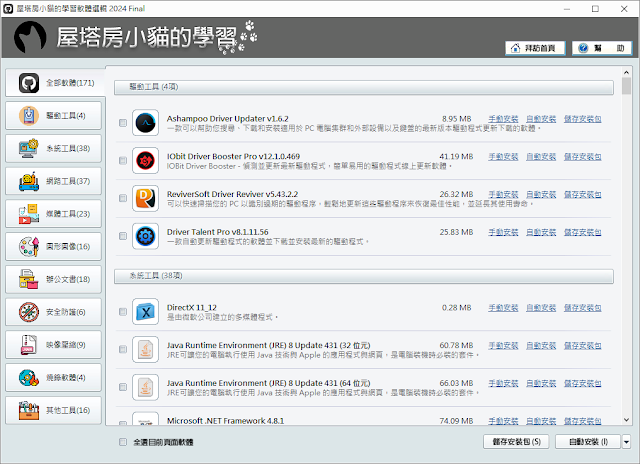This screenshot has width=640, height=464.
Task: Collapse the 系統工具 (38項) section header
Action: tap(364, 276)
